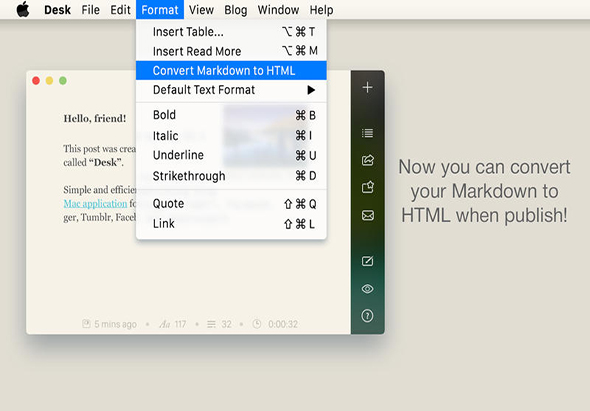Apply Italic from the Format menu

point(231,135)
